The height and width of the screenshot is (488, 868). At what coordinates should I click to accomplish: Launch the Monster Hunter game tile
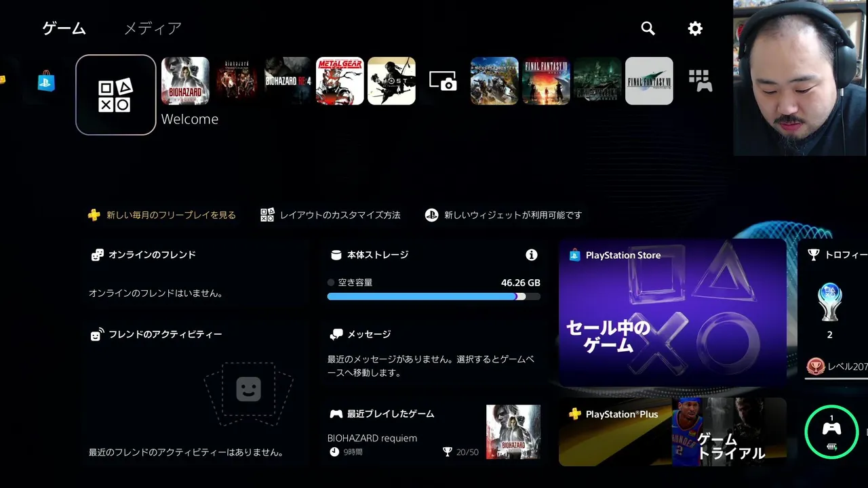tap(494, 81)
